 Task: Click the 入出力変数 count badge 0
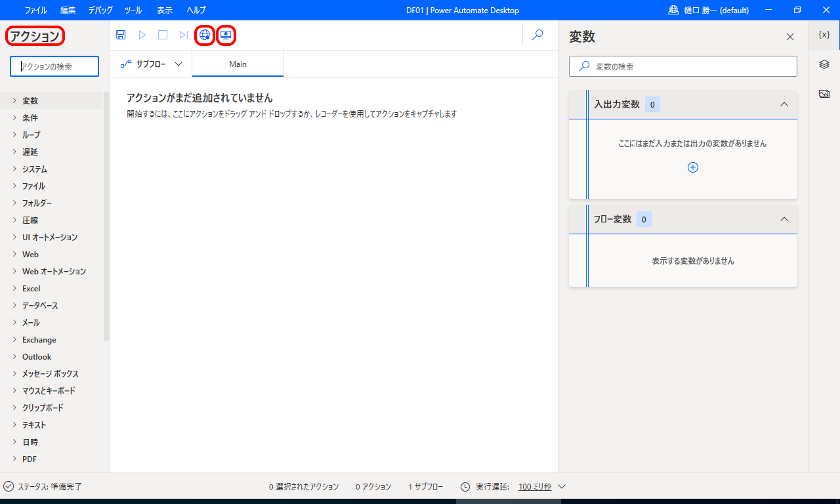pos(652,104)
